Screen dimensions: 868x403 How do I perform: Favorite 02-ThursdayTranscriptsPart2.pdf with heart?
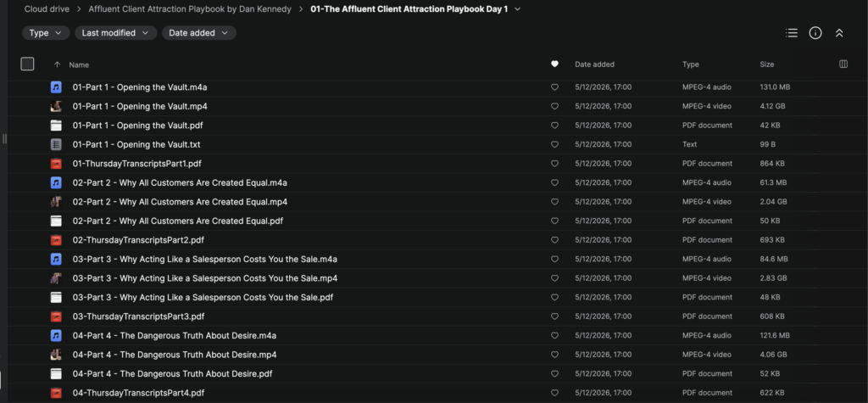(554, 240)
